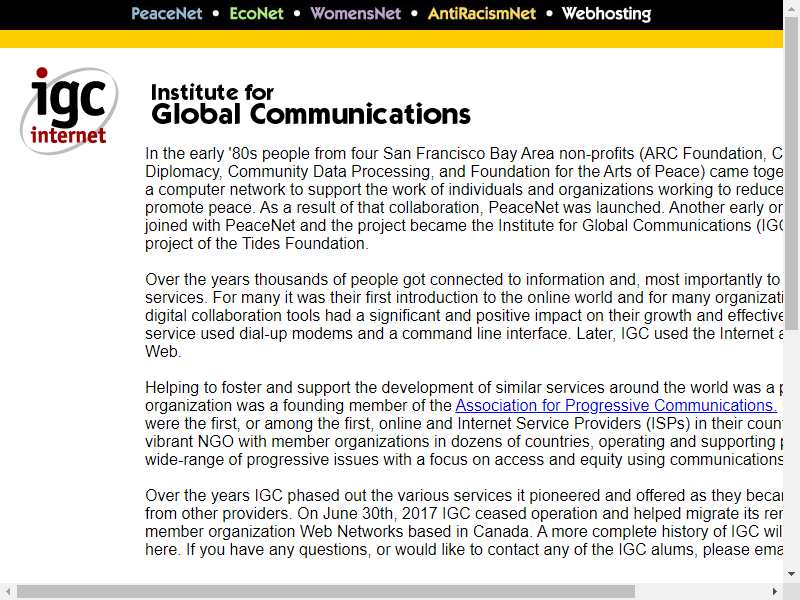Click the vertical scrollbar thumb
800x600 pixels.
pyautogui.click(x=791, y=172)
